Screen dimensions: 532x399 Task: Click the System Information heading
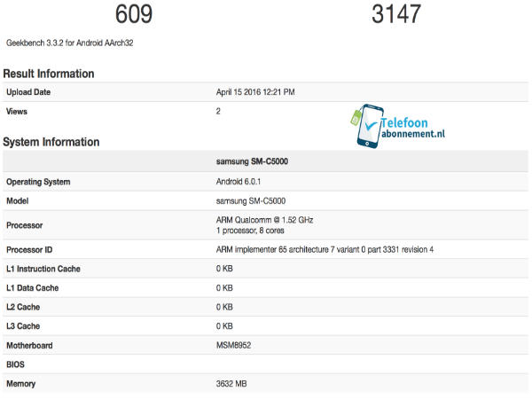[x=51, y=142]
